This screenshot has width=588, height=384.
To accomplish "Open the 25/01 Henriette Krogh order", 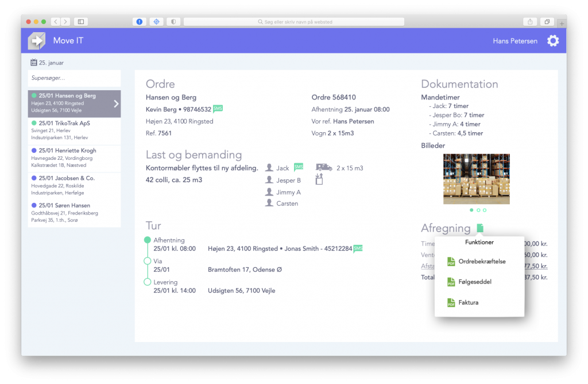I will pos(74,158).
